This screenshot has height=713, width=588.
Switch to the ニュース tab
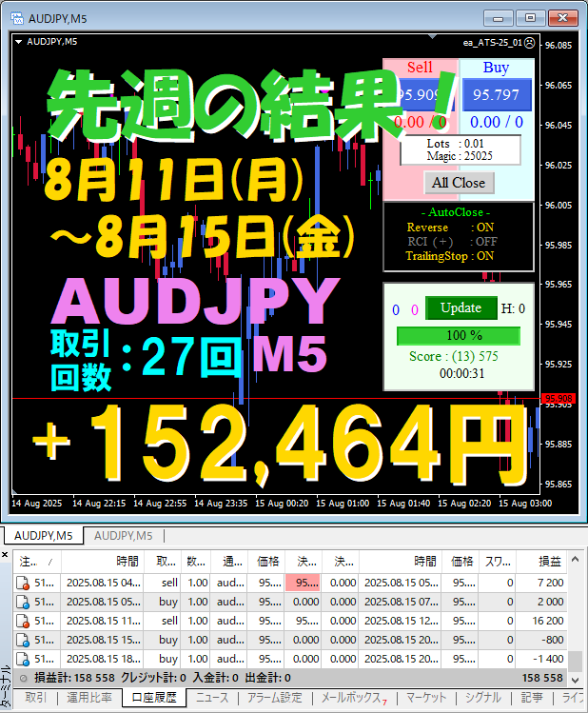pos(212,698)
